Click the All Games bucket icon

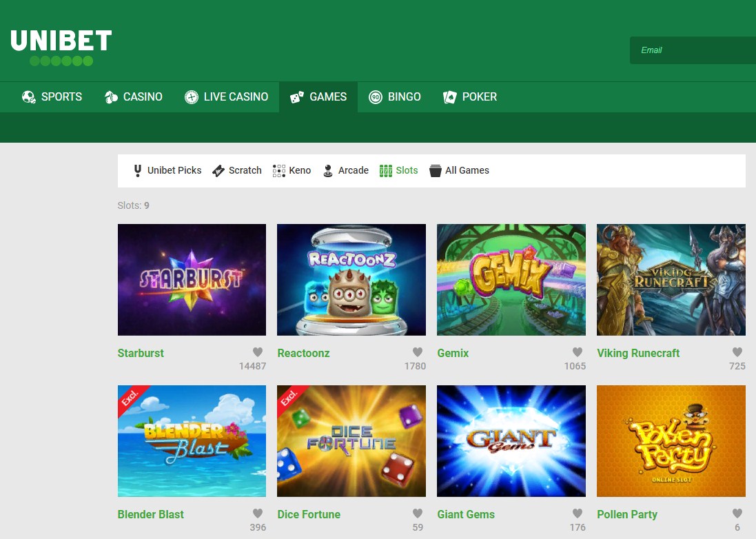pyautogui.click(x=436, y=171)
